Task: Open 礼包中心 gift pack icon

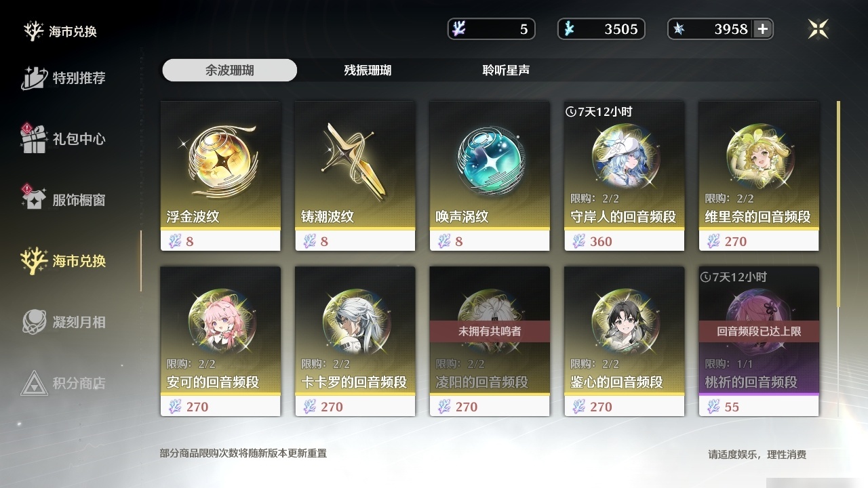Action: 34,139
